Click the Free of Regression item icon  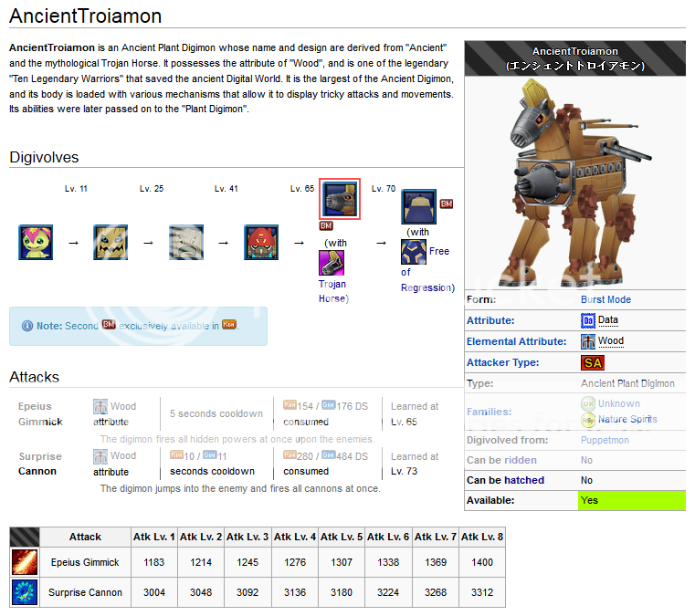click(x=414, y=253)
